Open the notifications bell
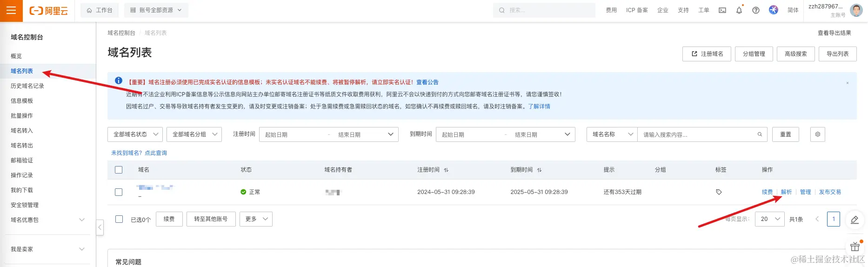868x267 pixels. 739,10
